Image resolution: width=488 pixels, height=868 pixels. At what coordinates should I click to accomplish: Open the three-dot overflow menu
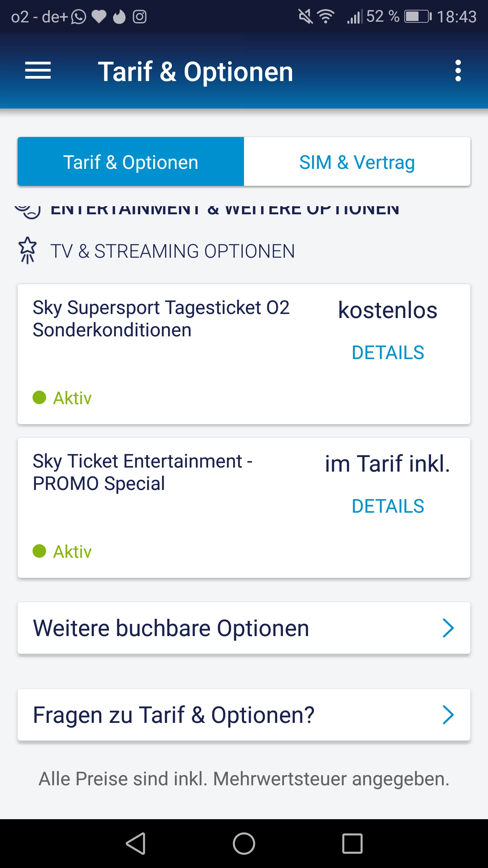click(x=458, y=71)
